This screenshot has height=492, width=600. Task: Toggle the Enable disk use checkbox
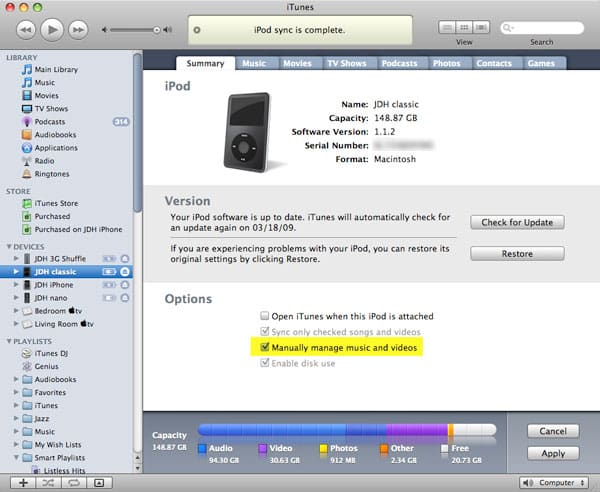coord(265,362)
